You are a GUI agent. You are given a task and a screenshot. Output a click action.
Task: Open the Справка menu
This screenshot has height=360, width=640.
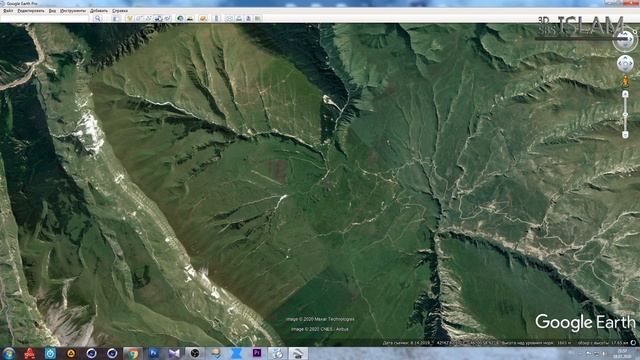(x=120, y=11)
